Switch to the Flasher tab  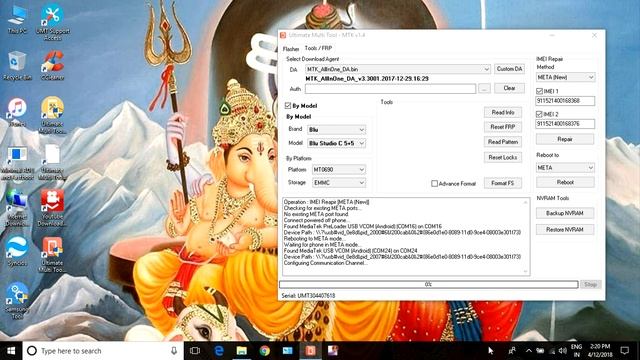click(291, 49)
